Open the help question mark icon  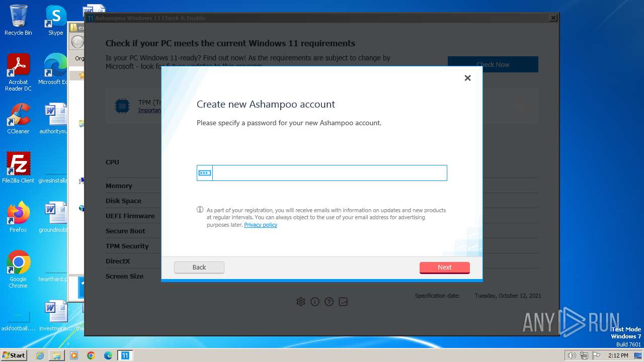pos(329,302)
